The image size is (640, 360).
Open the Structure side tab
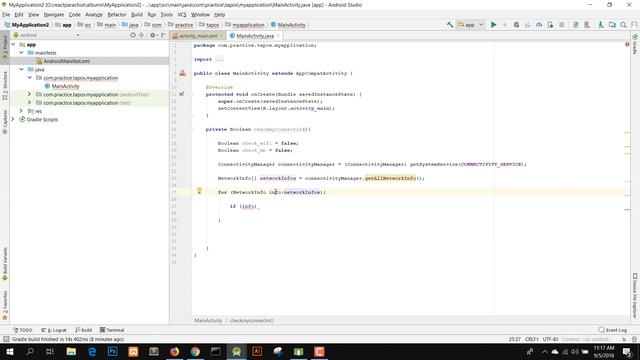pyautogui.click(x=5, y=86)
